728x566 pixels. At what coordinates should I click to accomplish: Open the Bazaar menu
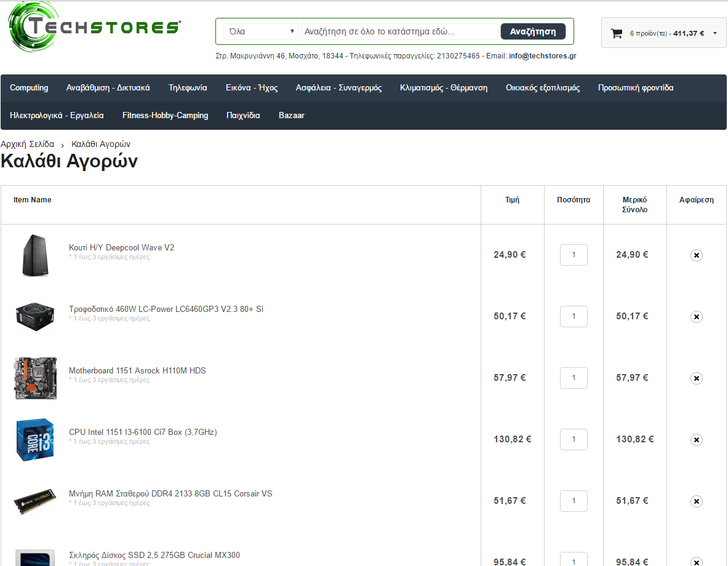tap(292, 116)
